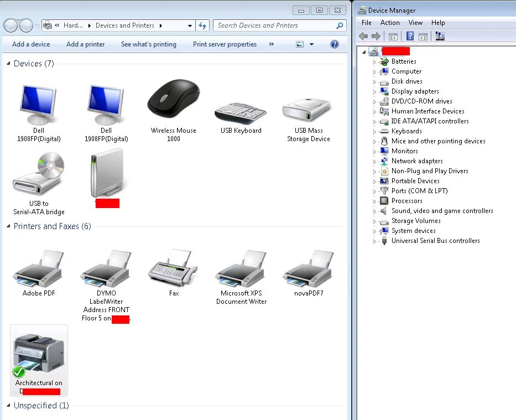The width and height of the screenshot is (516, 420).
Task: Click Device Manager back arrow toolbar icon
Action: [x=363, y=36]
